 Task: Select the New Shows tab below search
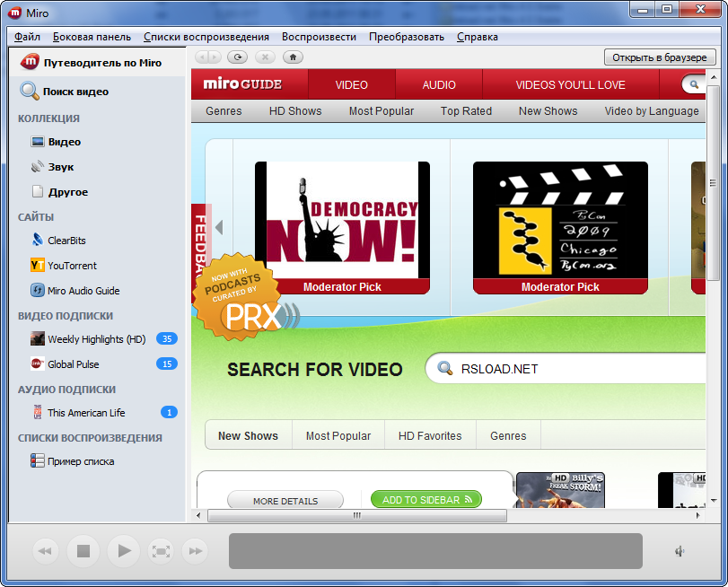[x=248, y=435]
